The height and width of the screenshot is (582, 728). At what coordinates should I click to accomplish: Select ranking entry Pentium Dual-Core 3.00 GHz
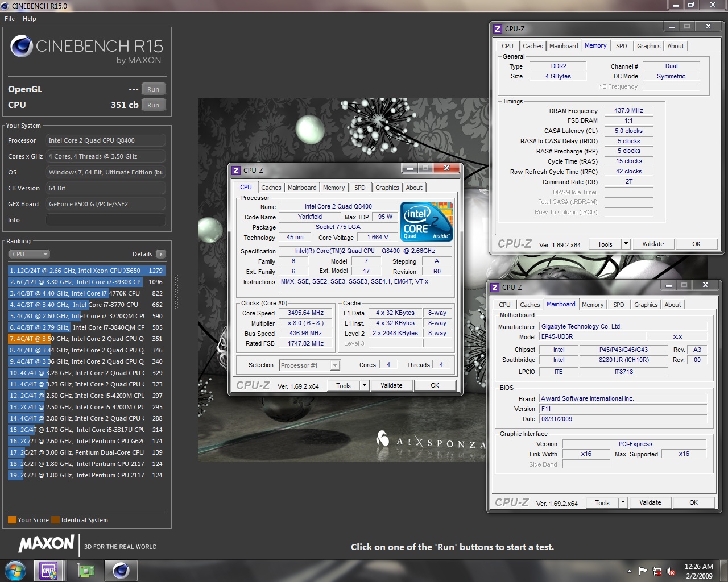[x=86, y=452]
